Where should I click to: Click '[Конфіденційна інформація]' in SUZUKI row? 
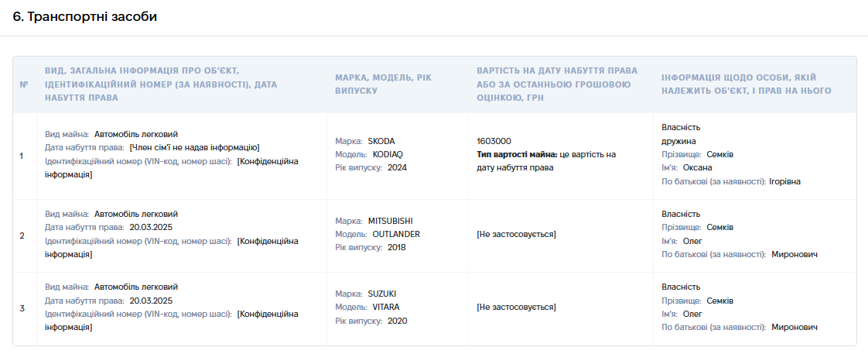172,321
